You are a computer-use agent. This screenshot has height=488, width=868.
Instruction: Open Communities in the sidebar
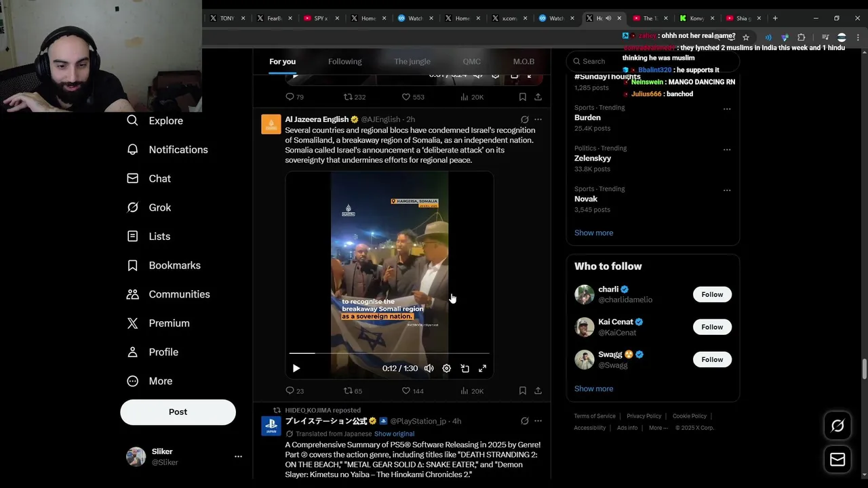(x=168, y=294)
